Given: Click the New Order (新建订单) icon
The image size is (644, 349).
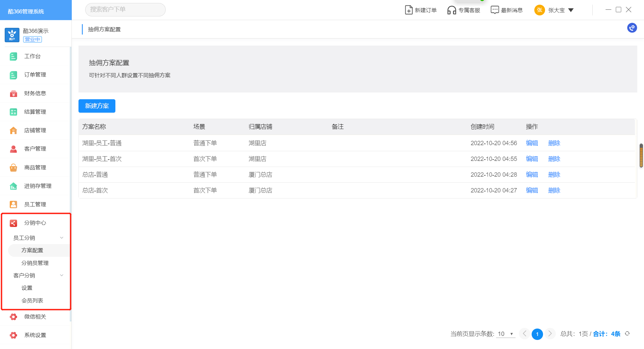Looking at the screenshot, I should (409, 10).
